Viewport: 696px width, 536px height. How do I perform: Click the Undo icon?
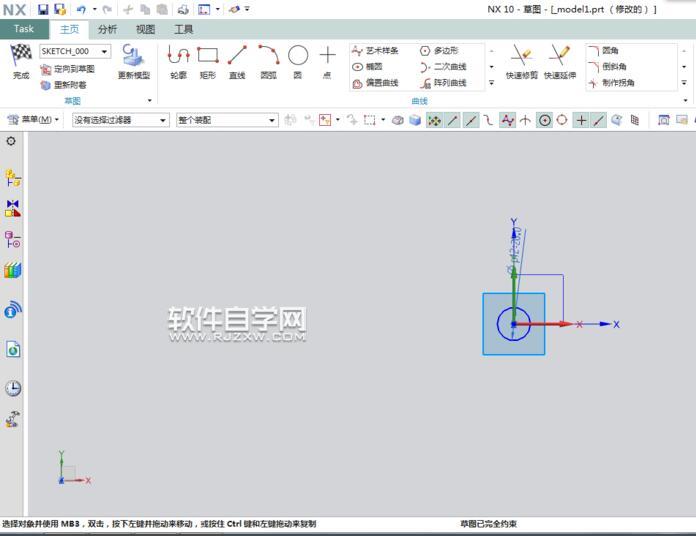pos(81,9)
